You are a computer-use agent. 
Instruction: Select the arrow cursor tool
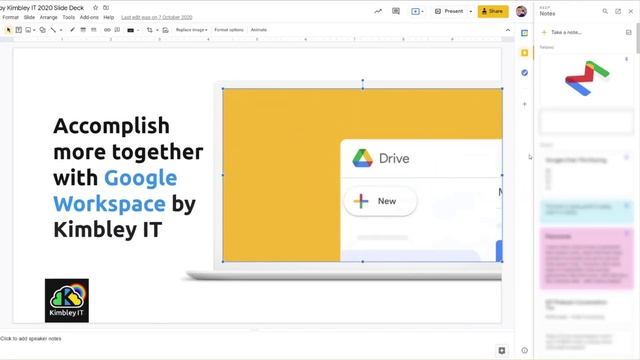(x=9, y=30)
